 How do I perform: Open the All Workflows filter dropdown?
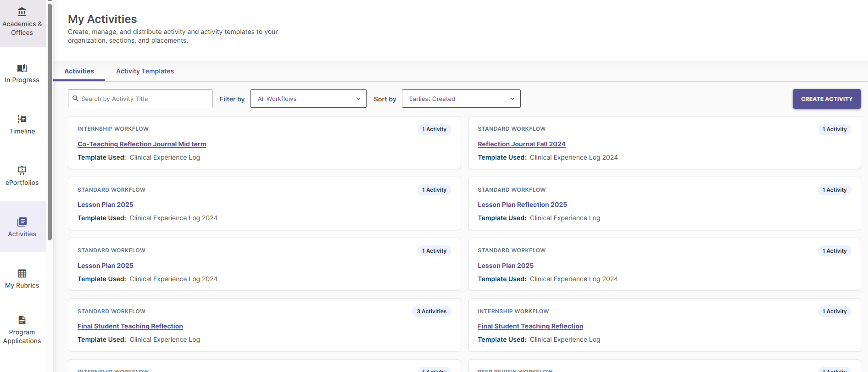coord(308,99)
